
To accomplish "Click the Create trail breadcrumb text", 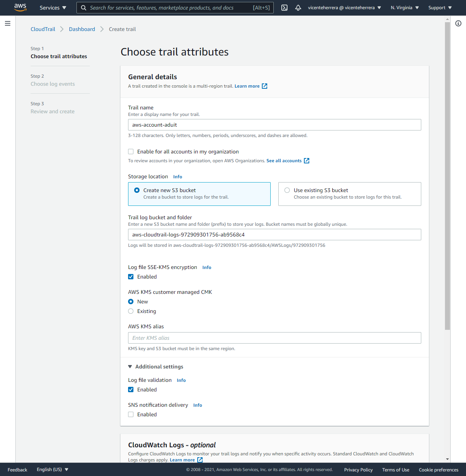I will click(x=122, y=29).
